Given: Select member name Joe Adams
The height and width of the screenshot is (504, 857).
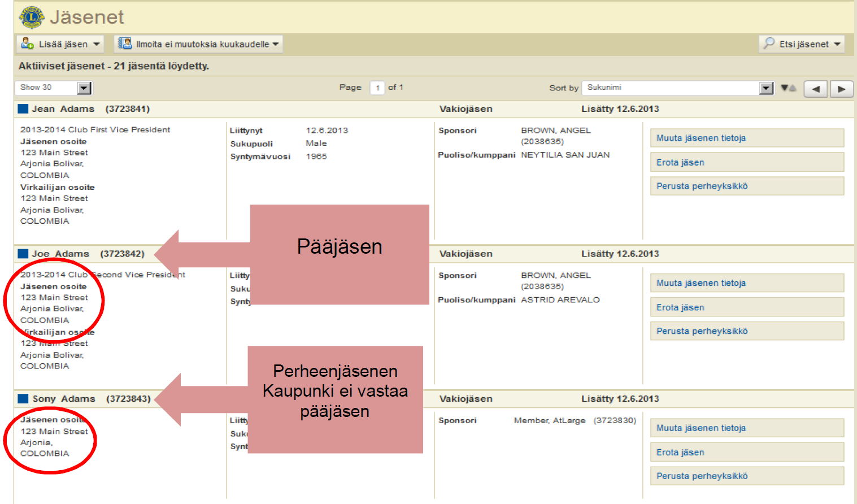Looking at the screenshot, I should tap(60, 254).
